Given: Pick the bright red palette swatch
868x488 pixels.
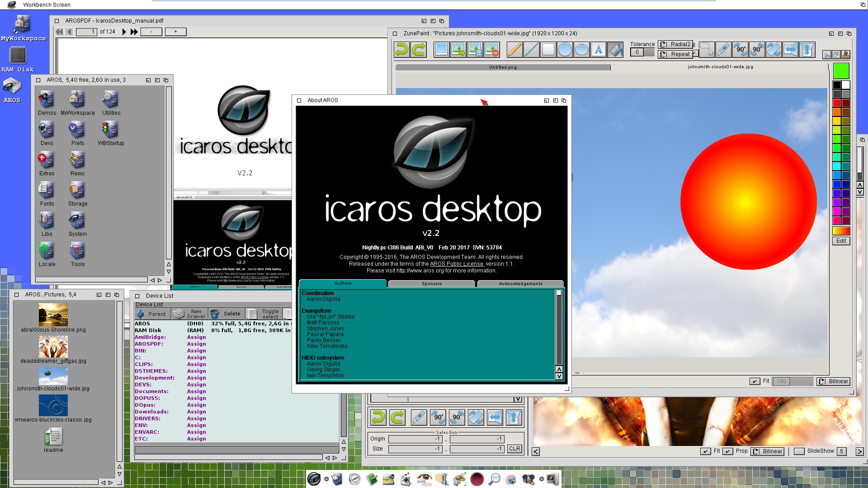Looking at the screenshot, I should pyautogui.click(x=837, y=103).
